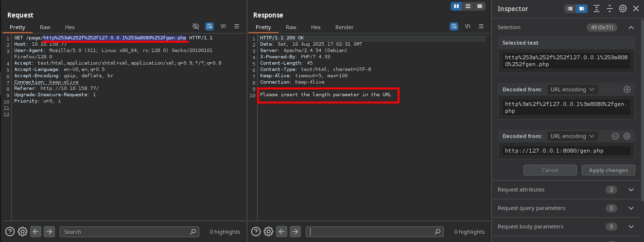The height and width of the screenshot is (242, 644).
Task: Remove second decoding with minus icon
Action: coord(615,136)
